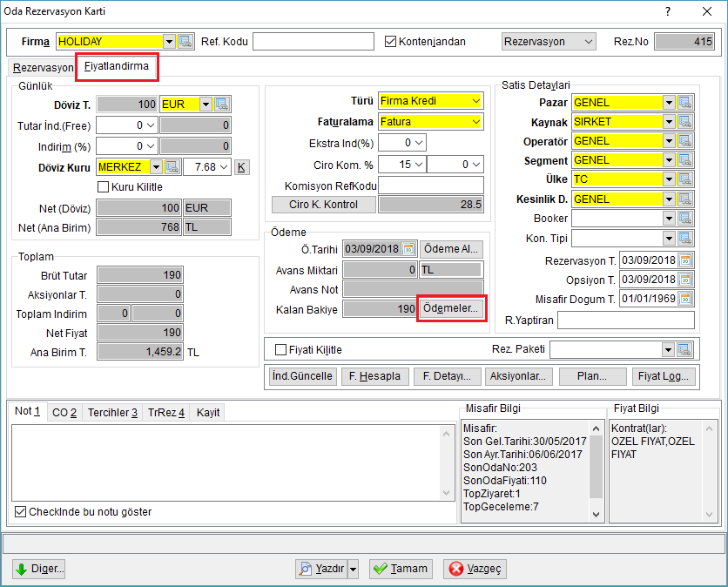This screenshot has width=728, height=587.
Task: Expand the EUR currency dropdown
Action: tap(206, 104)
